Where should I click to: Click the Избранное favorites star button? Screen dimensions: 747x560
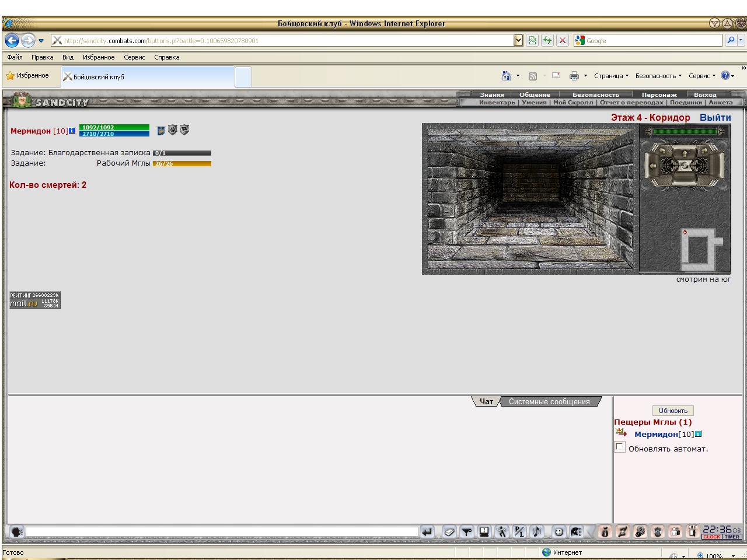click(x=27, y=76)
